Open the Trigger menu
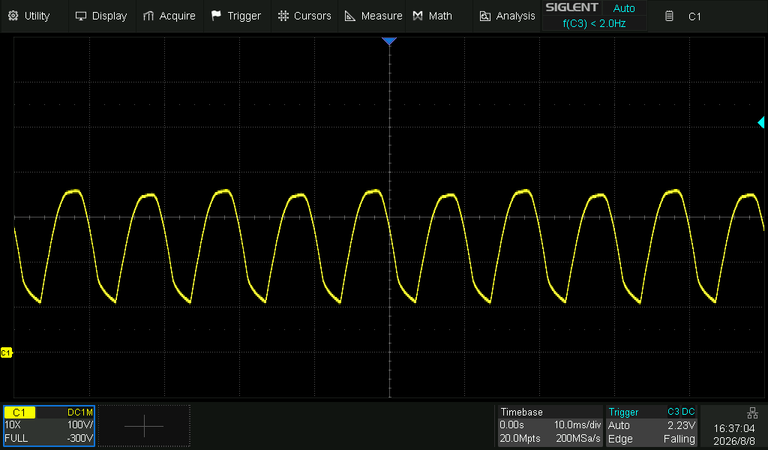Screen dimensions: 768x450 tap(236, 16)
